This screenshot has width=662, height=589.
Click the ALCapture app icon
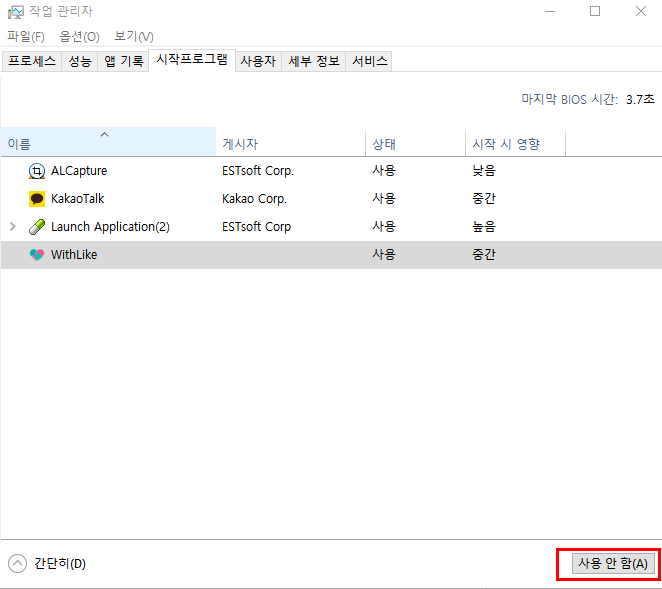tap(37, 171)
